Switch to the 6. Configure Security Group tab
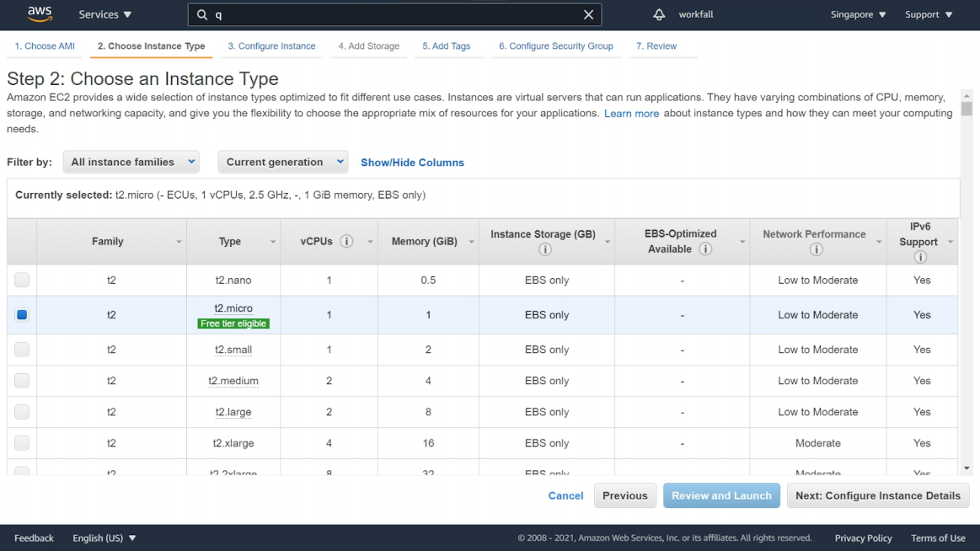Image resolution: width=980 pixels, height=551 pixels. pos(555,46)
